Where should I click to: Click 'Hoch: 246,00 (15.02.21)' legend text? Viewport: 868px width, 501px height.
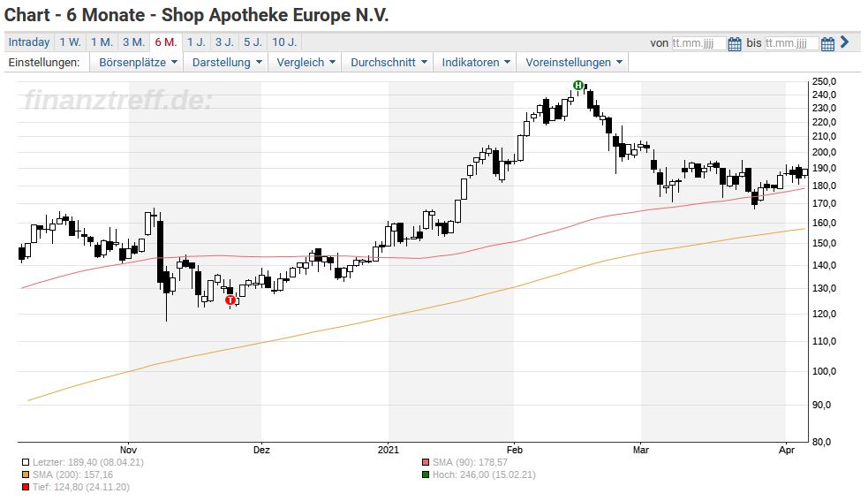tap(485, 475)
